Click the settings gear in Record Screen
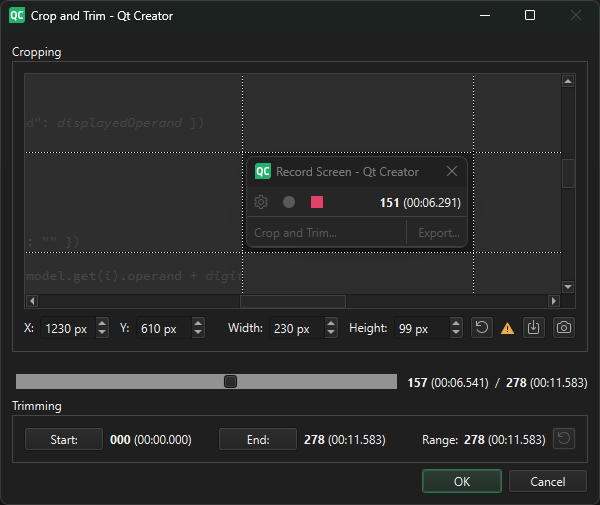Viewport: 600px width, 505px height. 261,202
